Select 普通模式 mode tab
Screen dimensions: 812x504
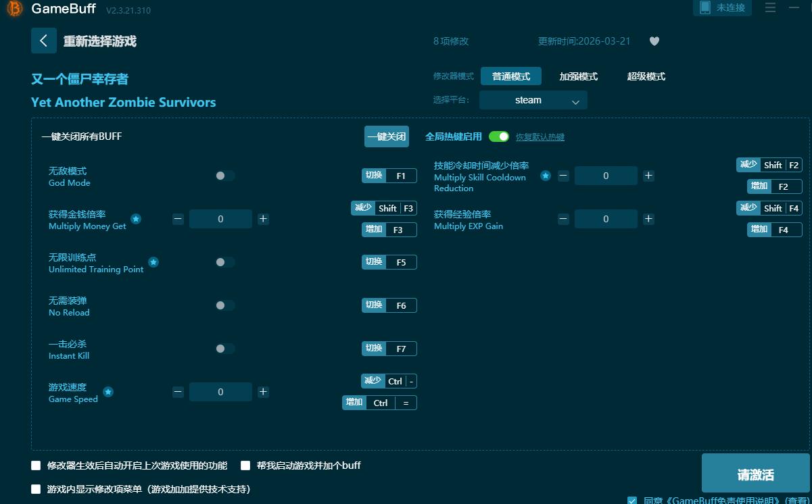(511, 76)
